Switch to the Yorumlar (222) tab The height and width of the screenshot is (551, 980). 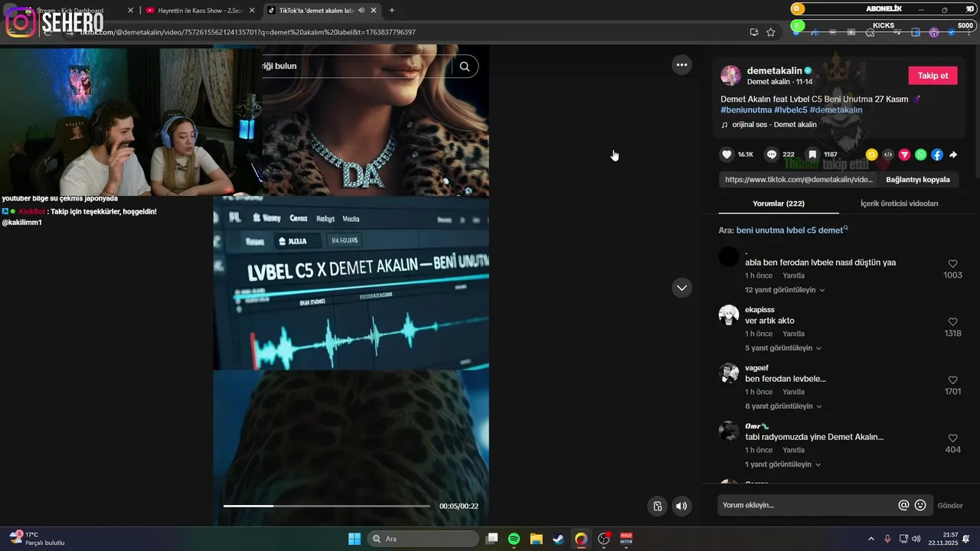pyautogui.click(x=779, y=204)
